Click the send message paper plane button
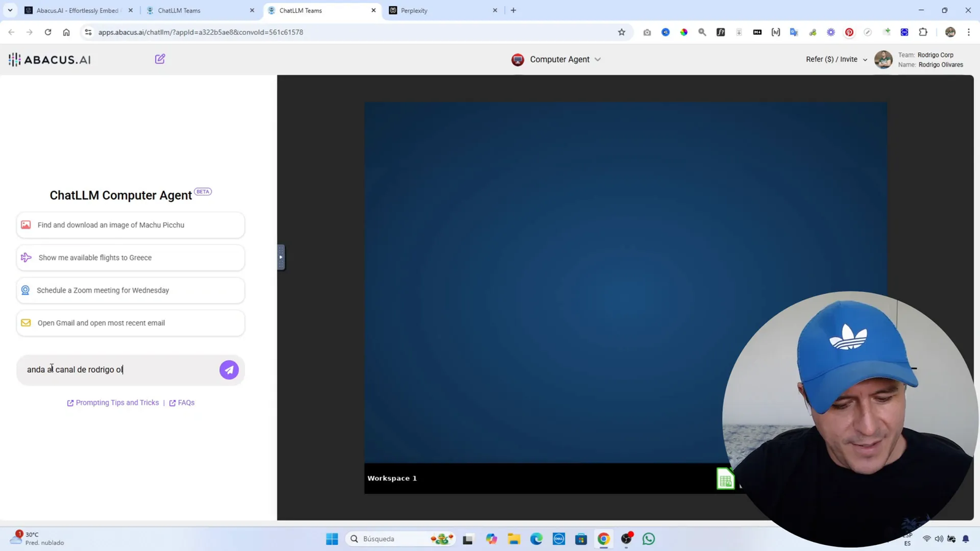980x551 pixels. [x=228, y=369]
